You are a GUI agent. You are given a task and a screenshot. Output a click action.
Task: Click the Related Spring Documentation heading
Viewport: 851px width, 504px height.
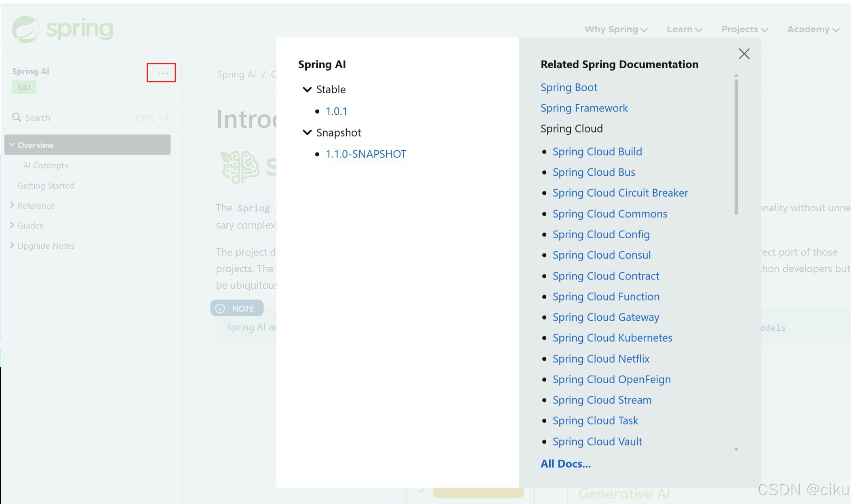[x=619, y=64]
